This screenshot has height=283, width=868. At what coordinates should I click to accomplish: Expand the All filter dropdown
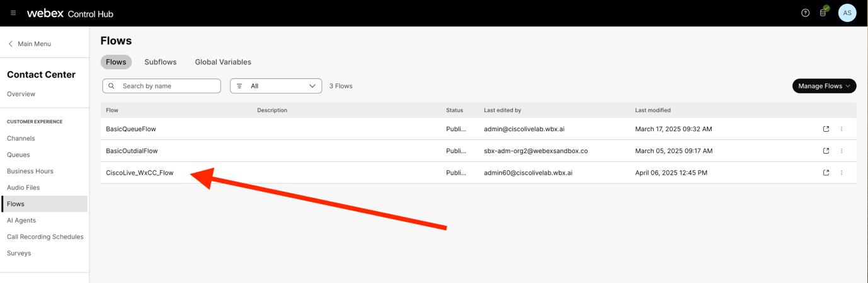pos(276,86)
